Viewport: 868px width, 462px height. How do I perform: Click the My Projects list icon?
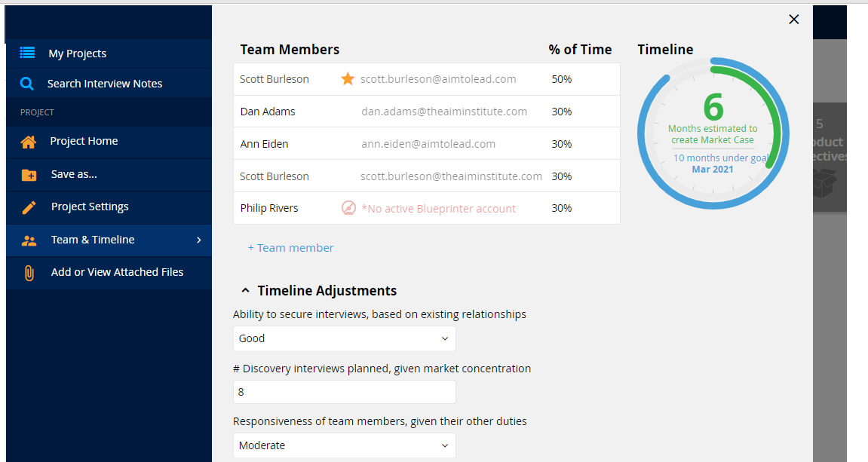[x=27, y=53]
